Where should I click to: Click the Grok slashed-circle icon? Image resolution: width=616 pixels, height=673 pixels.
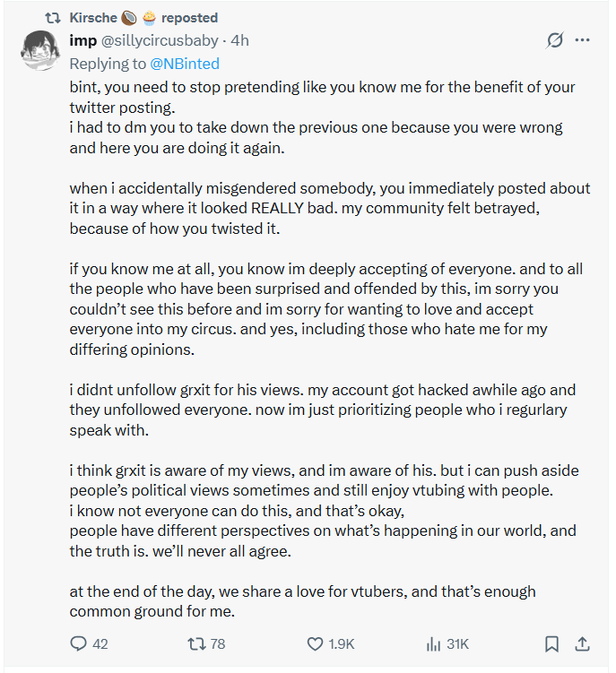click(x=555, y=41)
